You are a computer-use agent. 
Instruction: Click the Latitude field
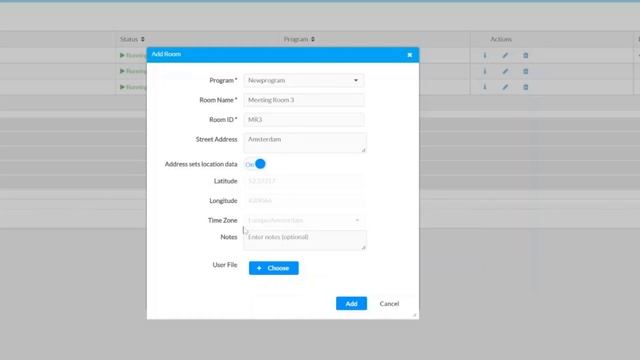click(x=304, y=181)
